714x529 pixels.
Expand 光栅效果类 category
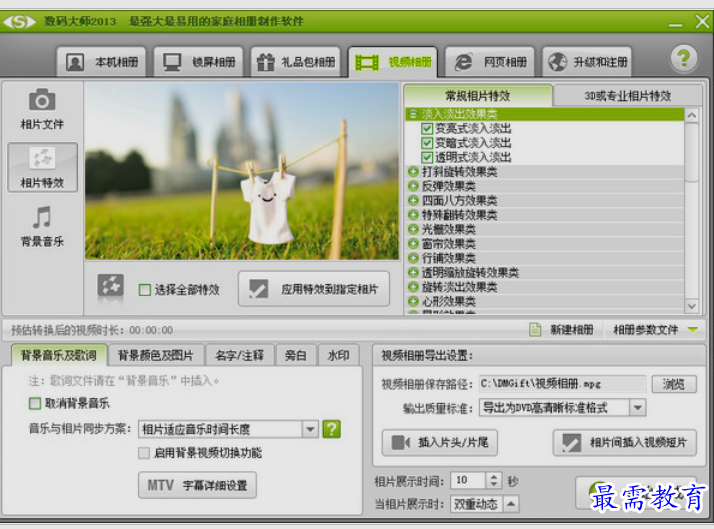coord(413,229)
